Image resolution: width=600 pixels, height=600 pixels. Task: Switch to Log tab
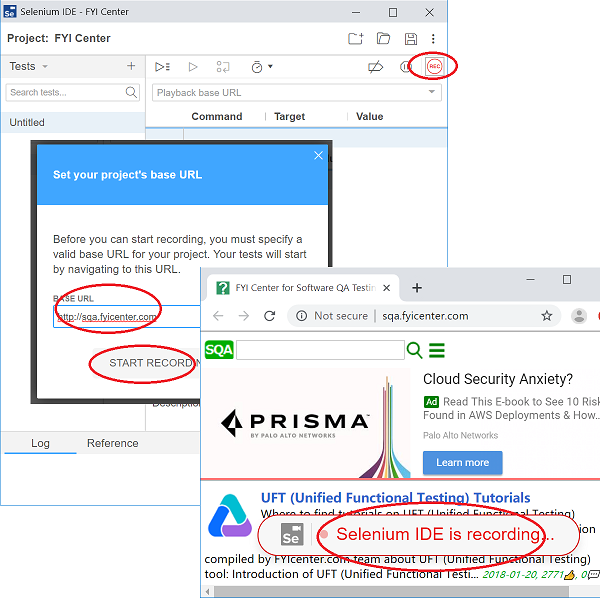pos(40,443)
